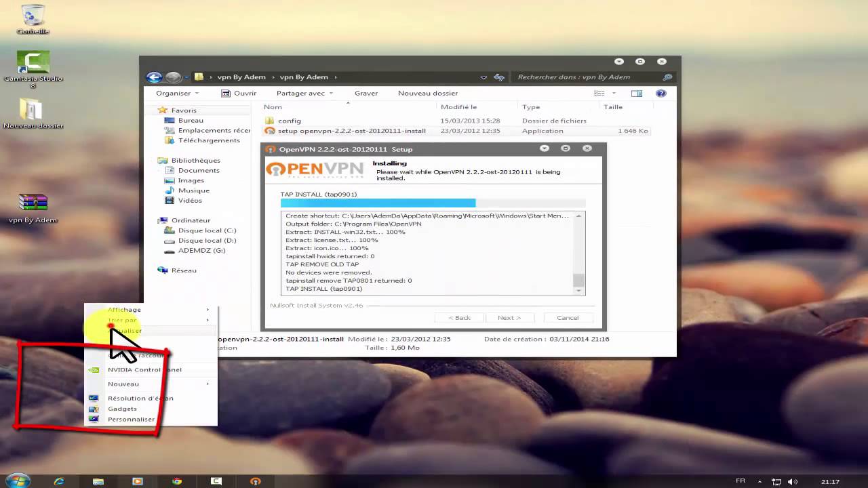Image resolution: width=868 pixels, height=488 pixels.
Task: Open the Partager avec dropdown
Action: coord(305,94)
